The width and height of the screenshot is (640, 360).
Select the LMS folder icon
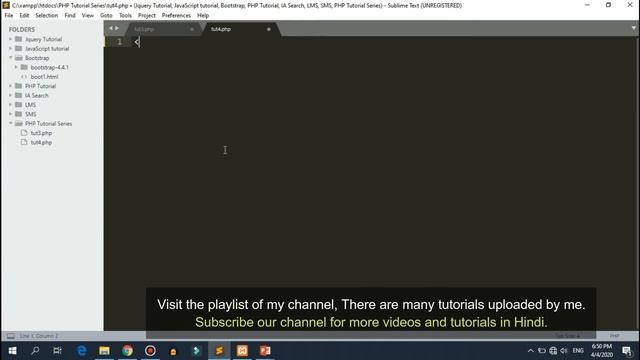18,105
